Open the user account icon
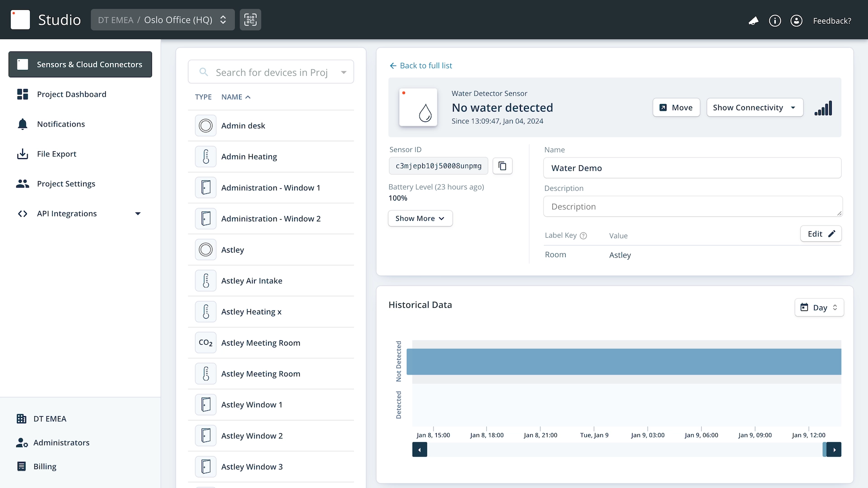Screen dimensions: 868x488 click(x=796, y=21)
